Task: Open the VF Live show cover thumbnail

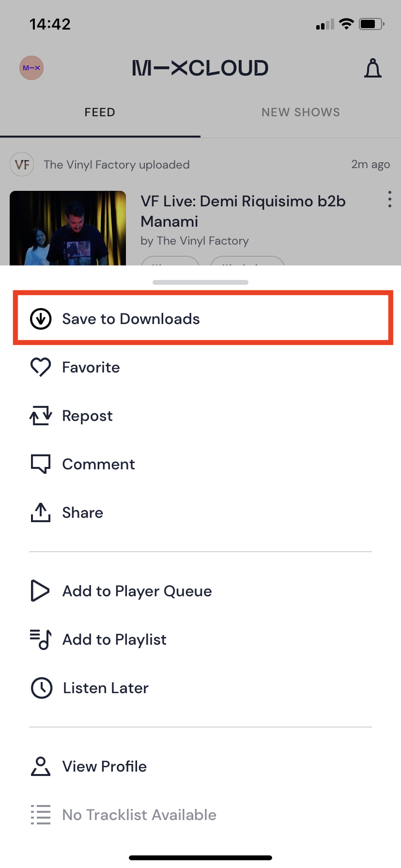Action: pyautogui.click(x=68, y=228)
